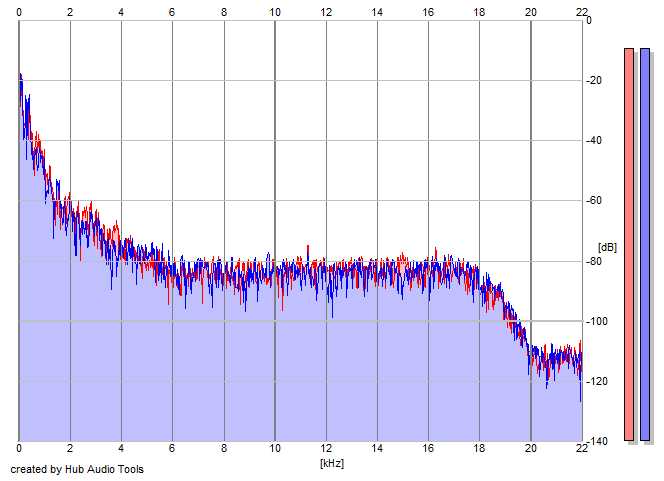Screen dimensions: 664x481
Task: Click the top axis 16 kHz label
Action: click(428, 12)
